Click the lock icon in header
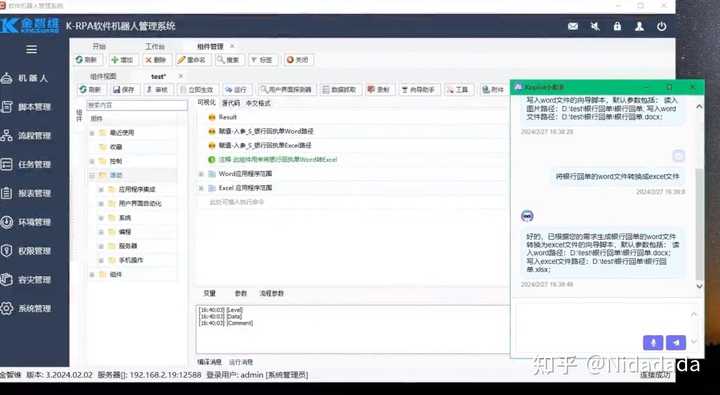 pos(617,26)
